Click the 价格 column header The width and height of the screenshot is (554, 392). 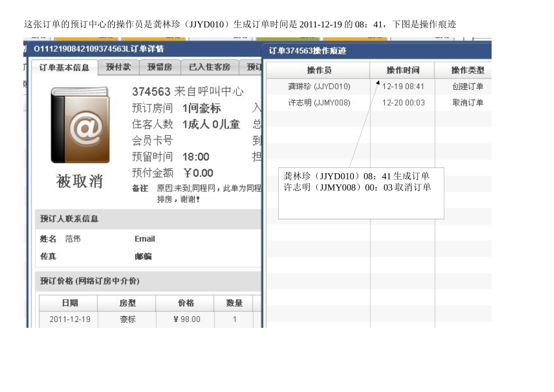[x=186, y=303]
